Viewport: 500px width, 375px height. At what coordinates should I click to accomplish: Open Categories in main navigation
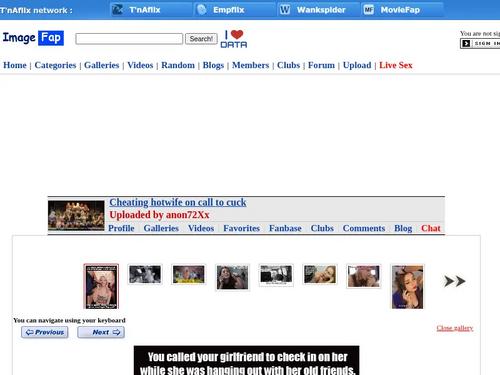click(x=55, y=65)
